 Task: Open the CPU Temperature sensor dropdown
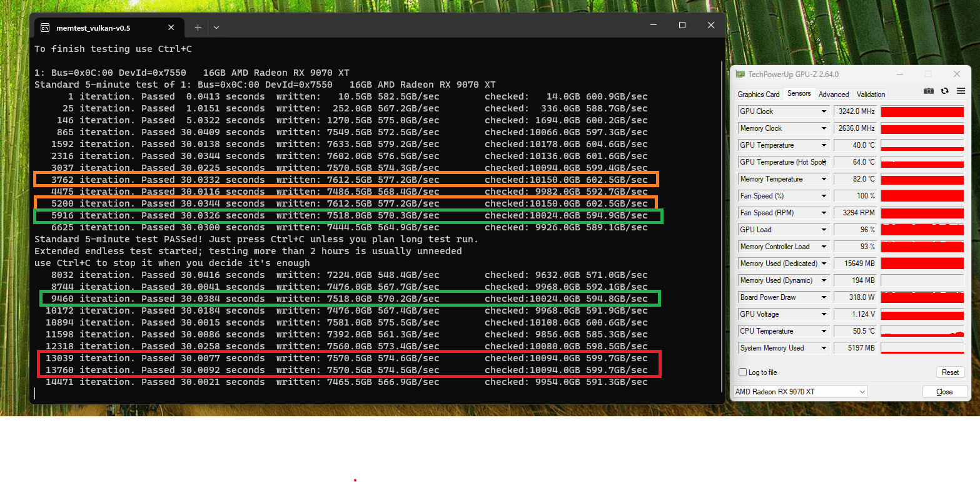824,331
